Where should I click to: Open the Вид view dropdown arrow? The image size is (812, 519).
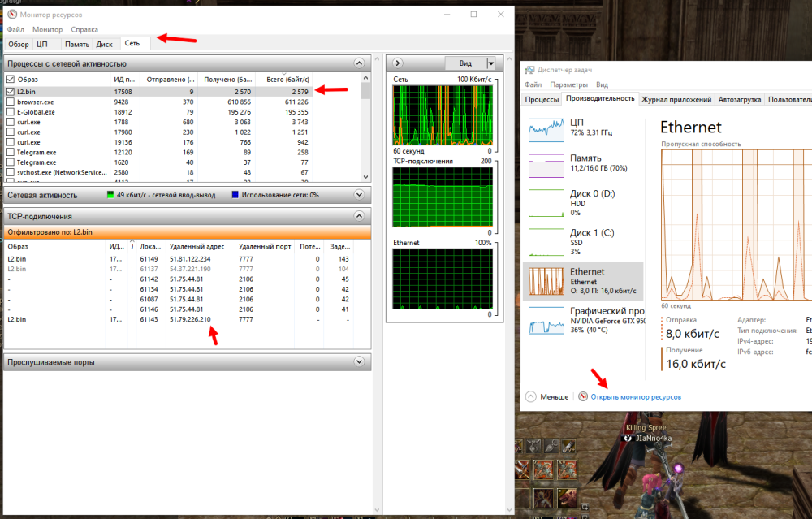click(490, 63)
